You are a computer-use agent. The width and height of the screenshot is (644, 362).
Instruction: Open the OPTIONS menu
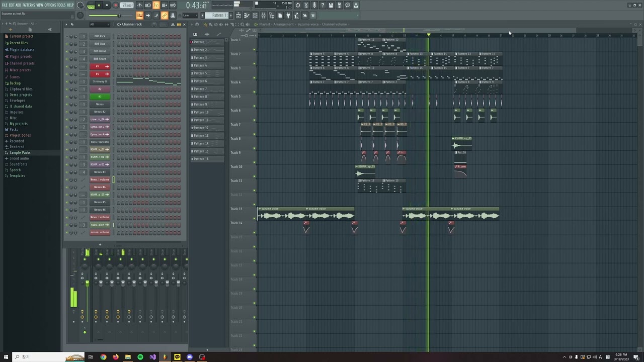click(x=50, y=5)
